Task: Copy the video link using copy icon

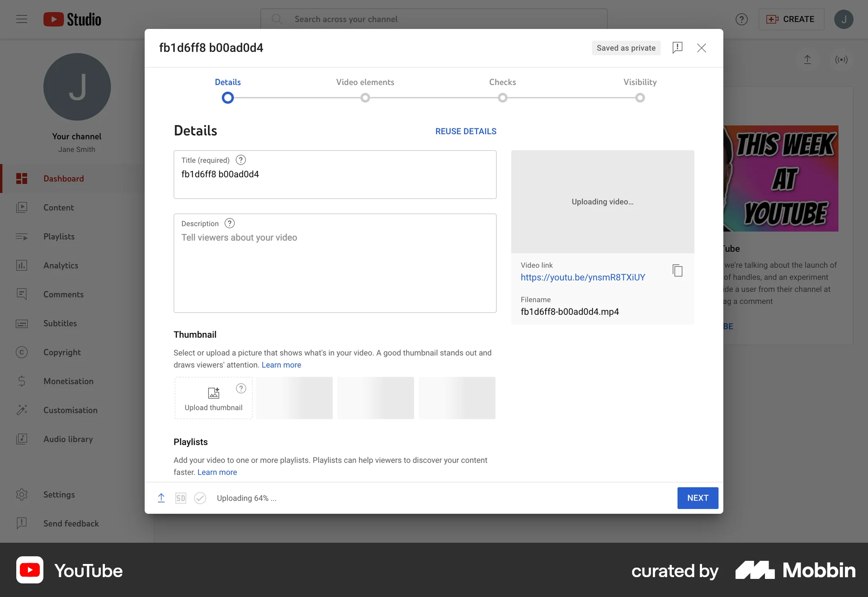Action: 678,270
